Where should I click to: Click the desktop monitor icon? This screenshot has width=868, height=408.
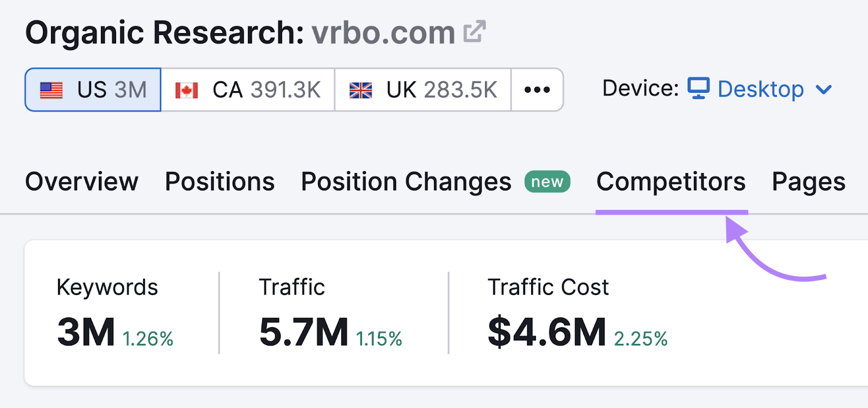(x=699, y=88)
